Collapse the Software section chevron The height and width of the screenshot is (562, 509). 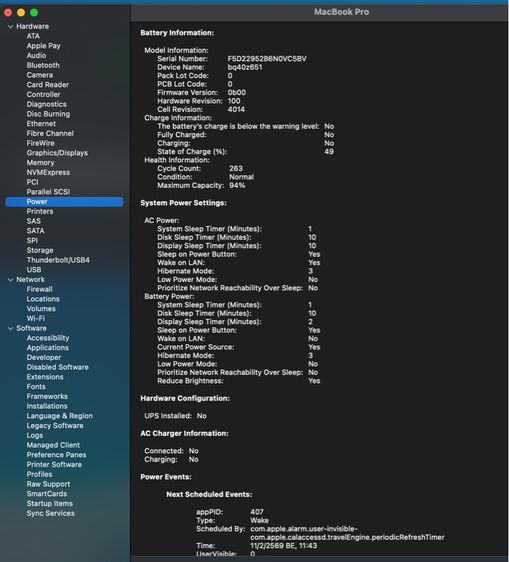[10, 328]
